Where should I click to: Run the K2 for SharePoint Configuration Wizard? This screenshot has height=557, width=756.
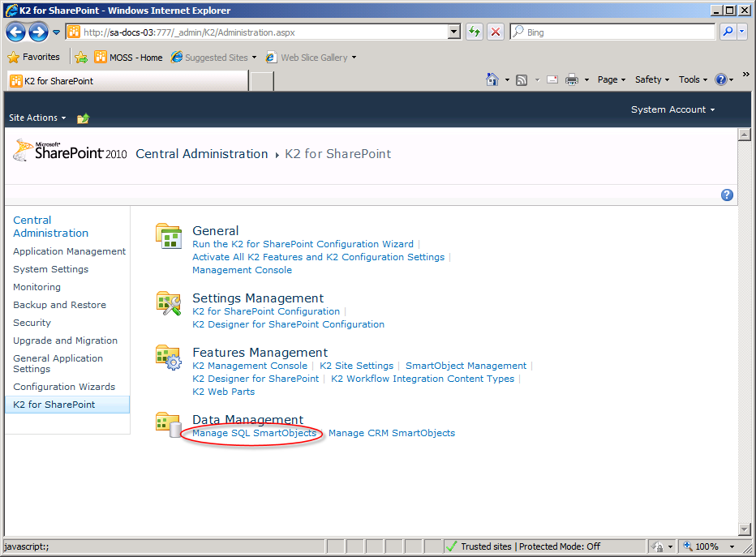[303, 244]
